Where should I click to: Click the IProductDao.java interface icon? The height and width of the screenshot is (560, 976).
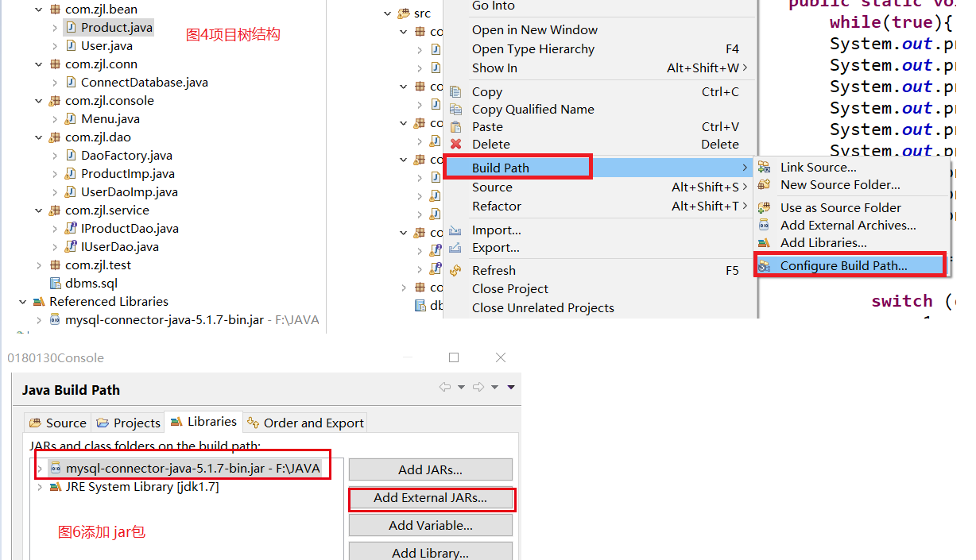pos(71,229)
